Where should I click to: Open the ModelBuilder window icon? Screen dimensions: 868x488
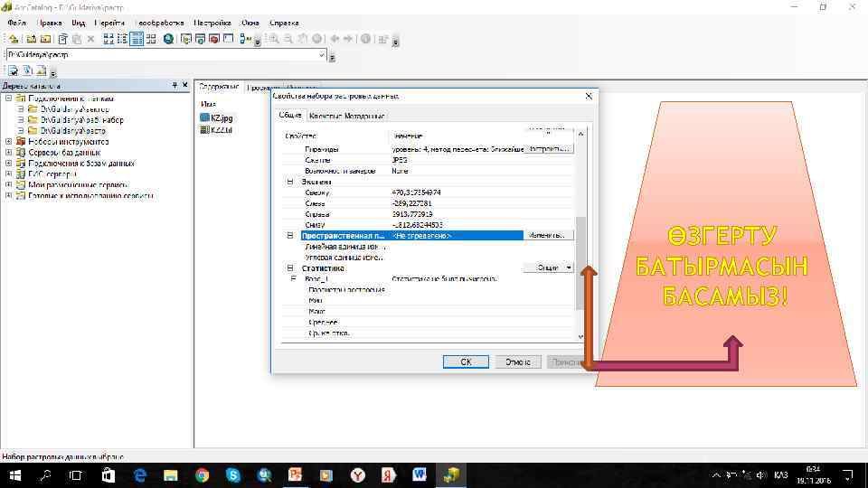click(x=246, y=39)
